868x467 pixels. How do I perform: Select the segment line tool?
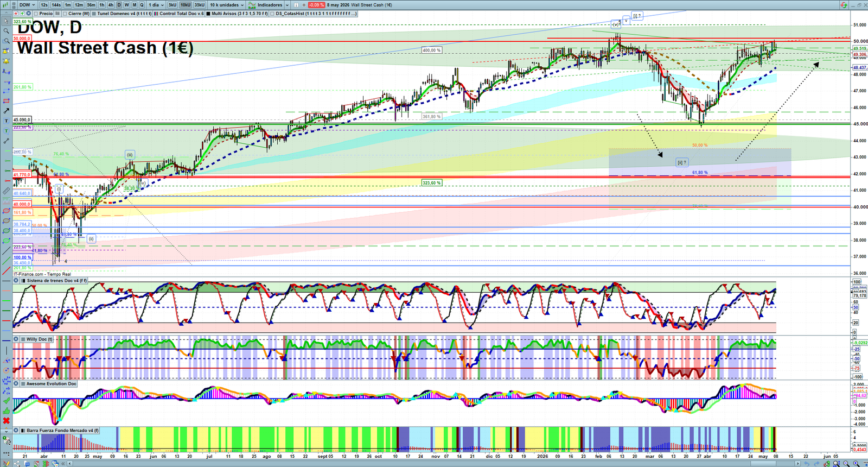click(x=6, y=141)
